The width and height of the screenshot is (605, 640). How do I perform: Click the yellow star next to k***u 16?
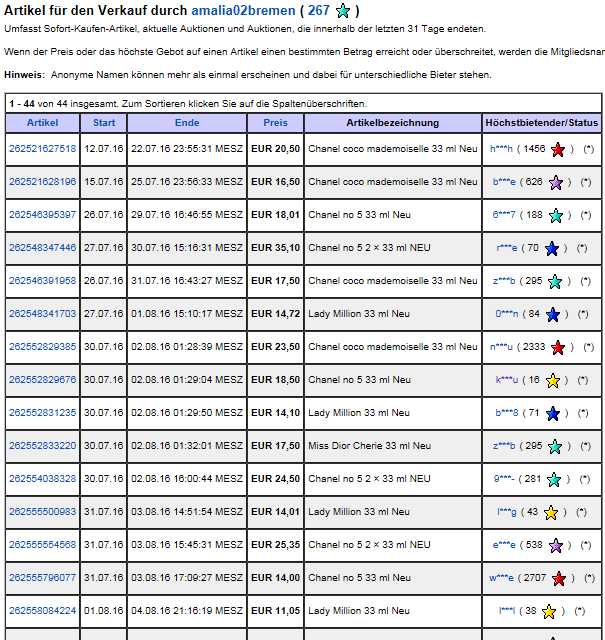[553, 380]
